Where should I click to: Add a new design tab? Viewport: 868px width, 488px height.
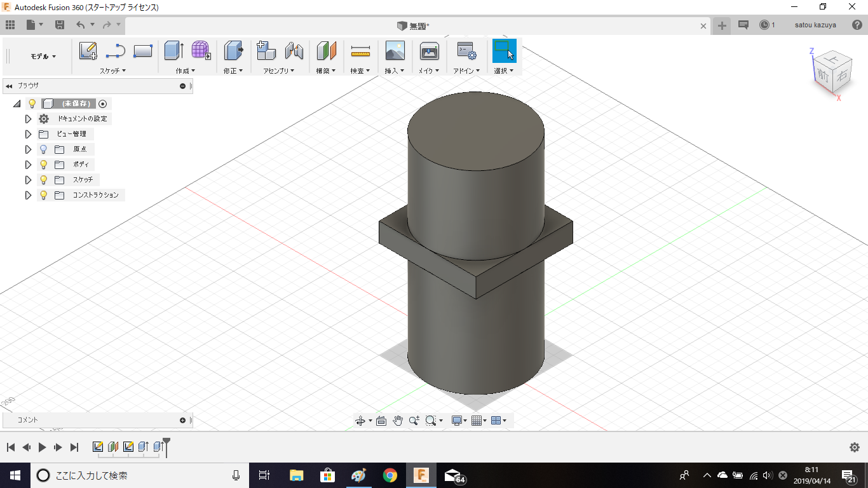point(722,25)
